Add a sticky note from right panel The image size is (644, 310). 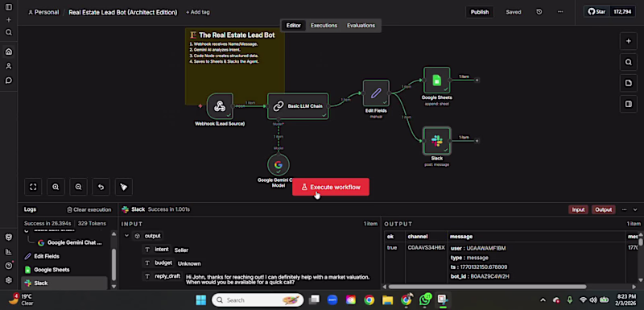629,83
